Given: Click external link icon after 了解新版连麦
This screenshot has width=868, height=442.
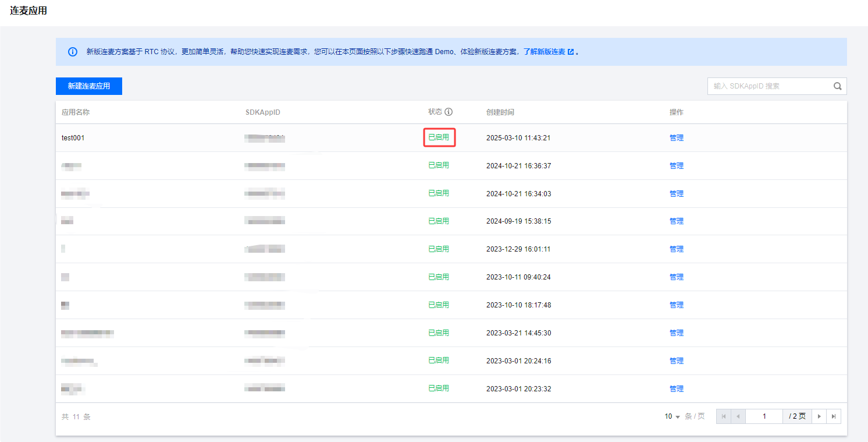Looking at the screenshot, I should (571, 52).
